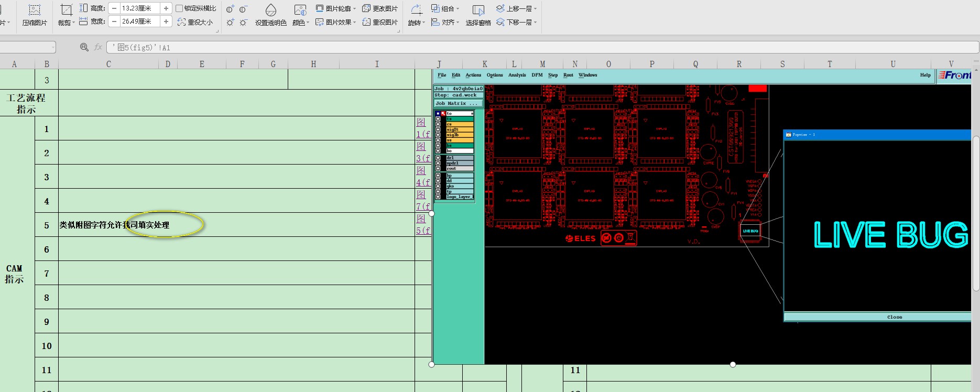Click the decrease brightness icon

coord(244,22)
